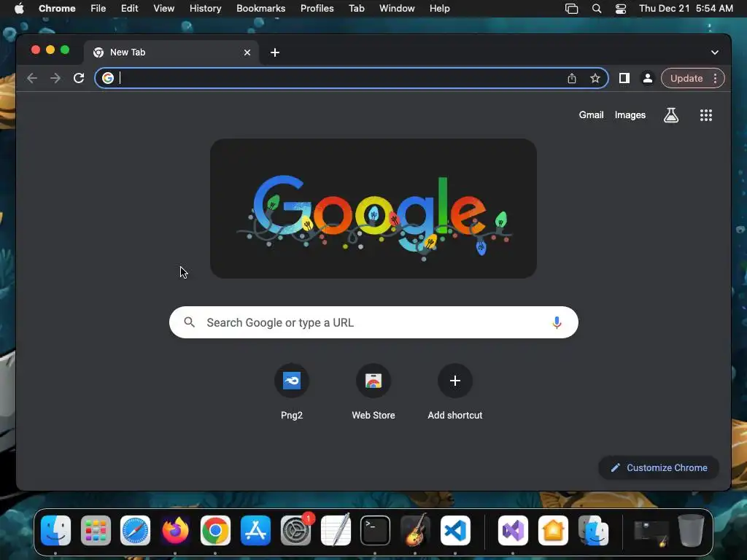Launch Firefox from the Dock
This screenshot has width=747, height=560.
pyautogui.click(x=175, y=531)
